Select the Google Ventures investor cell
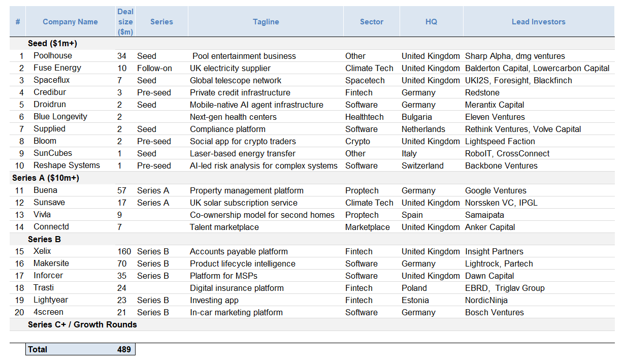 tap(496, 190)
